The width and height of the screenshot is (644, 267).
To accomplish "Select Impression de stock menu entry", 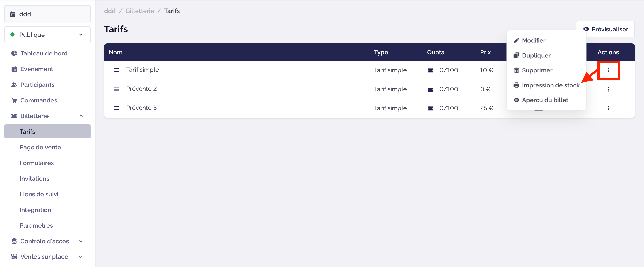I will click(x=546, y=85).
